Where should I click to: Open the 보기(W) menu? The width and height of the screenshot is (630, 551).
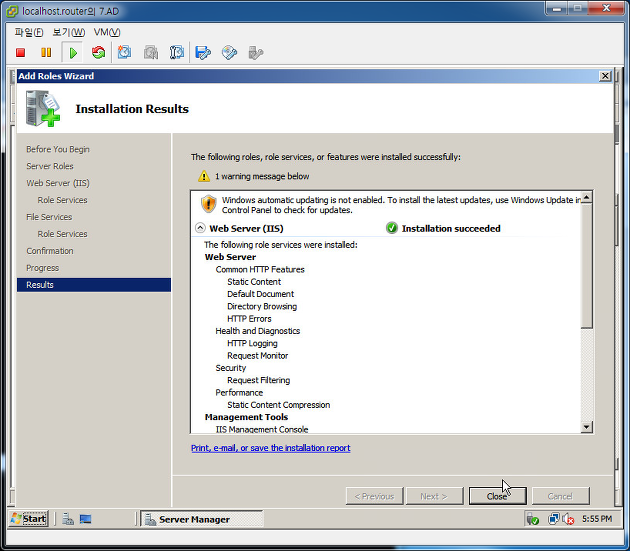[x=68, y=32]
